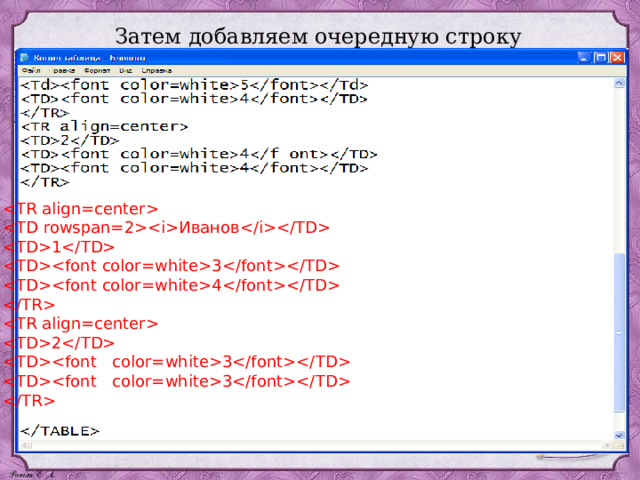Open the Вид menu
This screenshot has height=480, width=640.
pyautogui.click(x=125, y=71)
